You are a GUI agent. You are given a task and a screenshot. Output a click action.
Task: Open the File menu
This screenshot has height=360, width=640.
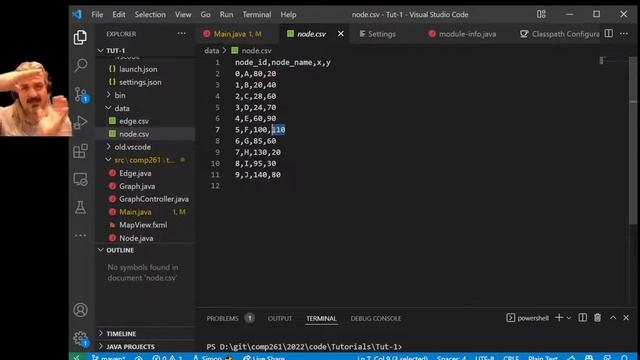(x=97, y=14)
